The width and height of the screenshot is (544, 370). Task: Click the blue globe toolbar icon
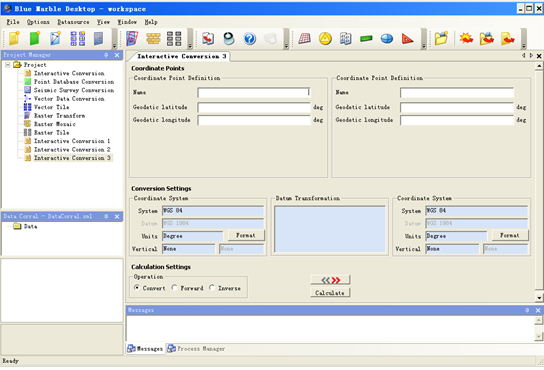coord(386,39)
